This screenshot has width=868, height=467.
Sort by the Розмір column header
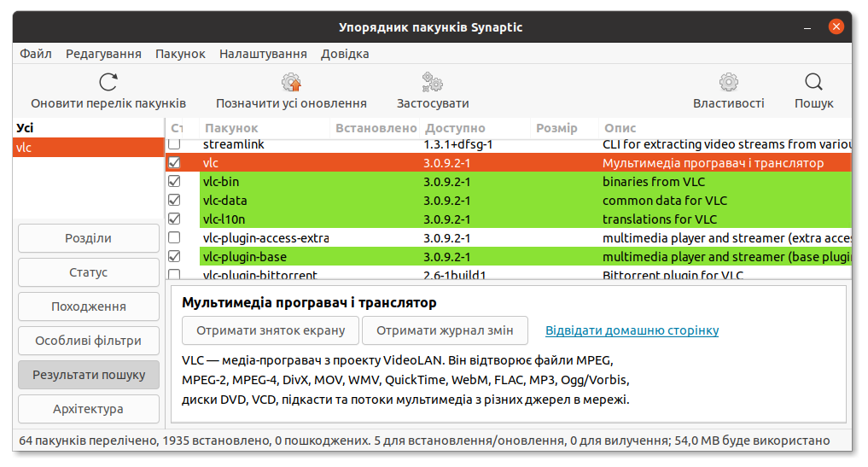tap(564, 128)
